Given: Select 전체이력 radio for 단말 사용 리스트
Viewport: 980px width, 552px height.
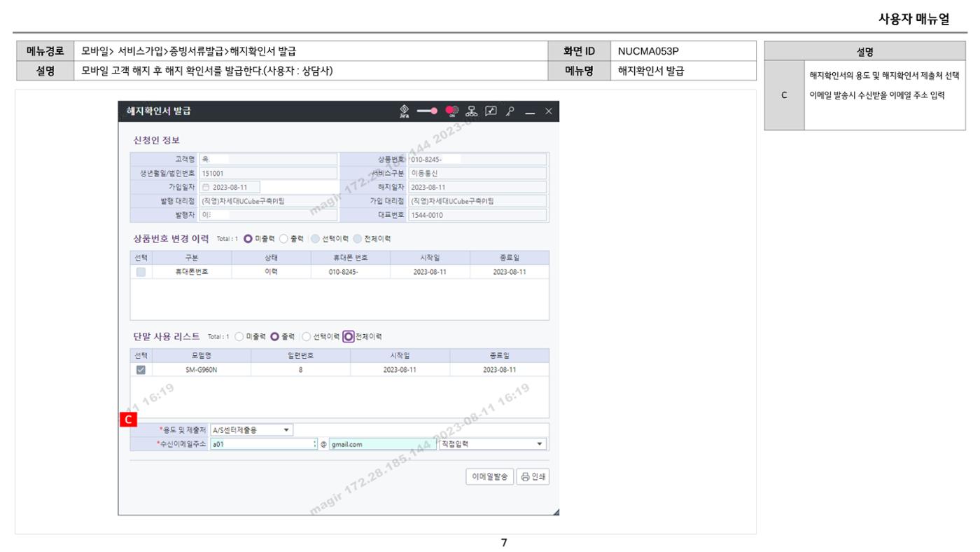Looking at the screenshot, I should point(349,336).
